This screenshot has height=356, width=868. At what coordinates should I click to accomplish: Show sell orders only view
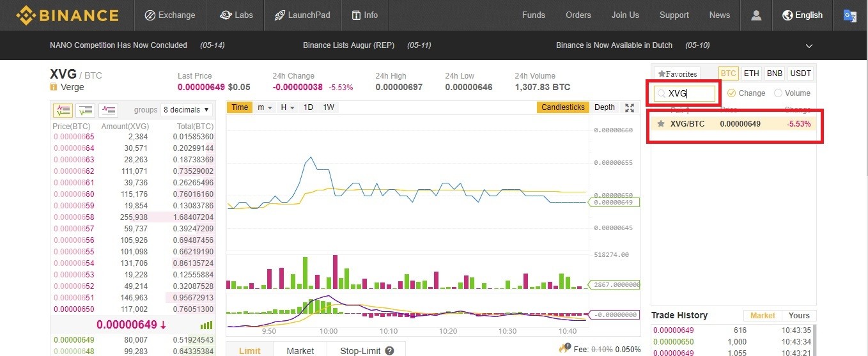108,110
